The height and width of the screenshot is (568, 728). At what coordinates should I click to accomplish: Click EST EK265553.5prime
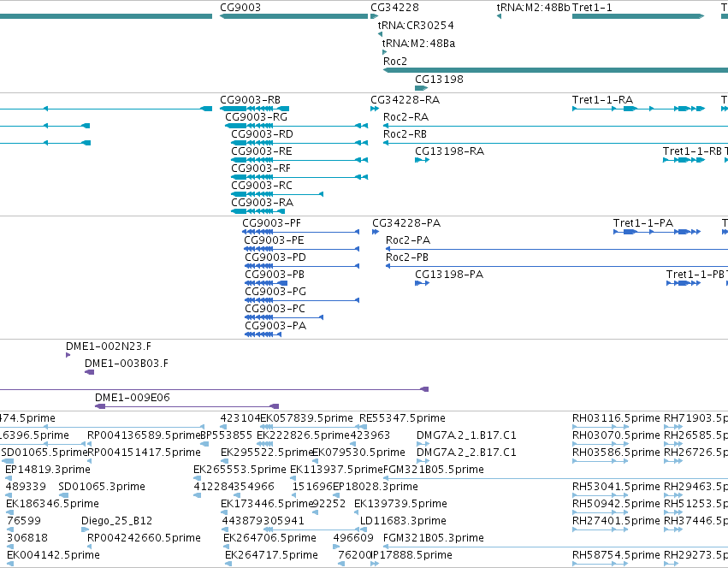tap(240, 470)
